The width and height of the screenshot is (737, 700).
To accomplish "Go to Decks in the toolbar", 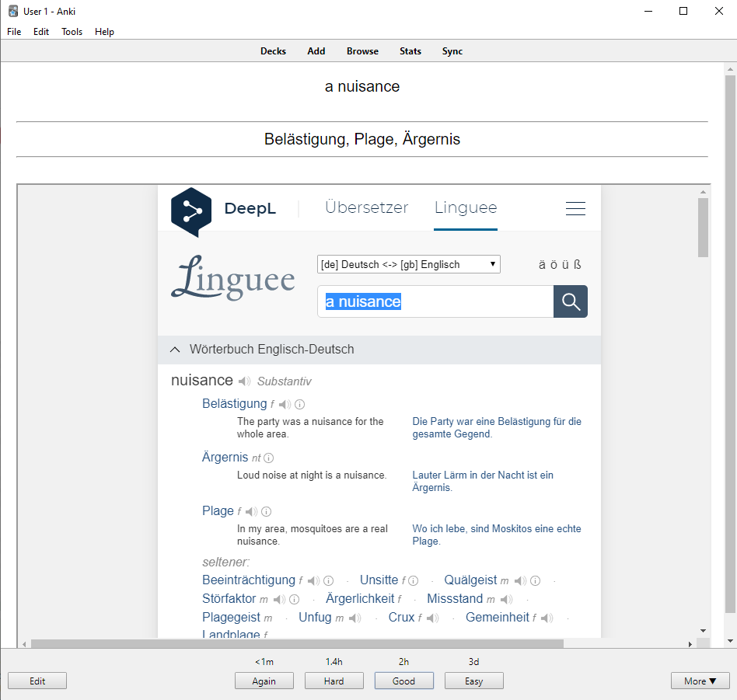I will pos(273,50).
